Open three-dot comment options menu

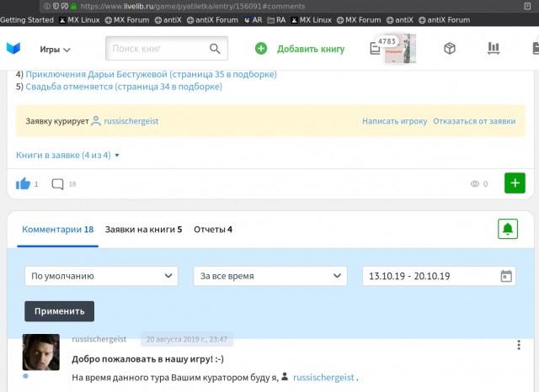point(519,345)
